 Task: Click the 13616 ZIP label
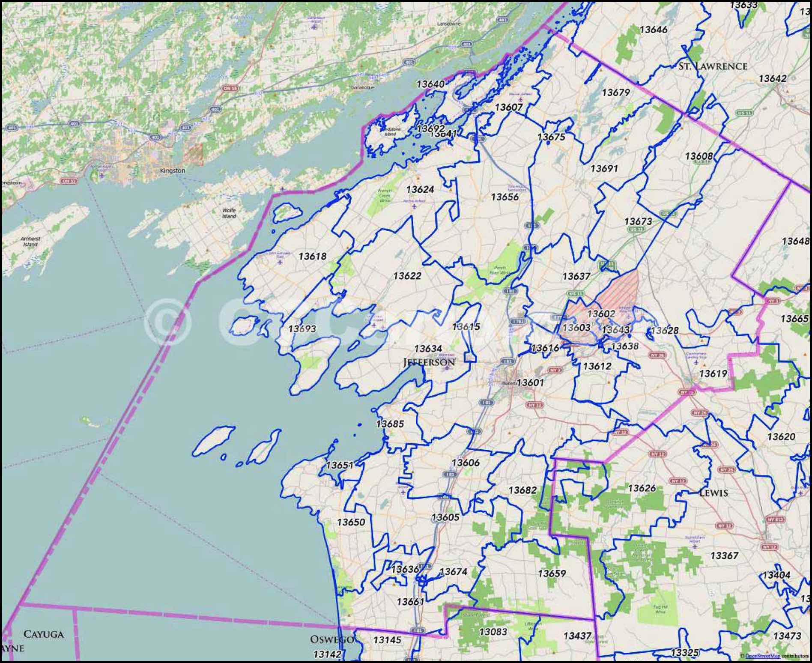tap(545, 348)
